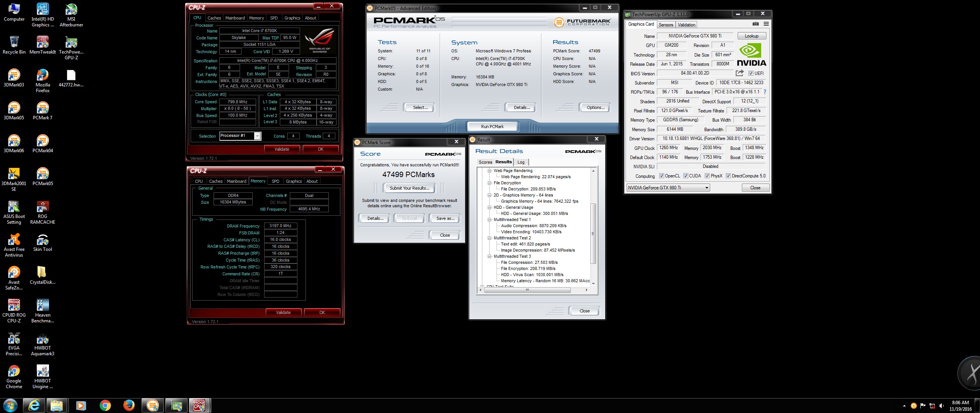Open Mozilla Firefox desktop shortcut

coord(42,81)
